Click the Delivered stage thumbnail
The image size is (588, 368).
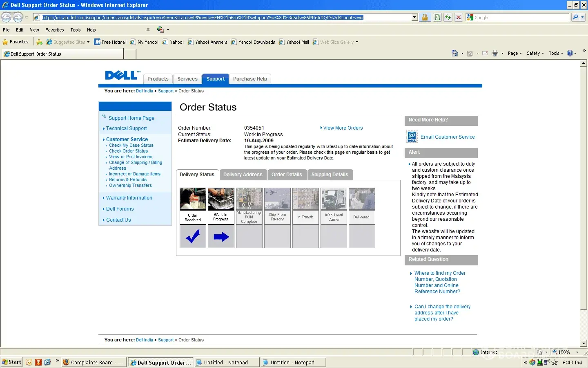[x=362, y=199]
